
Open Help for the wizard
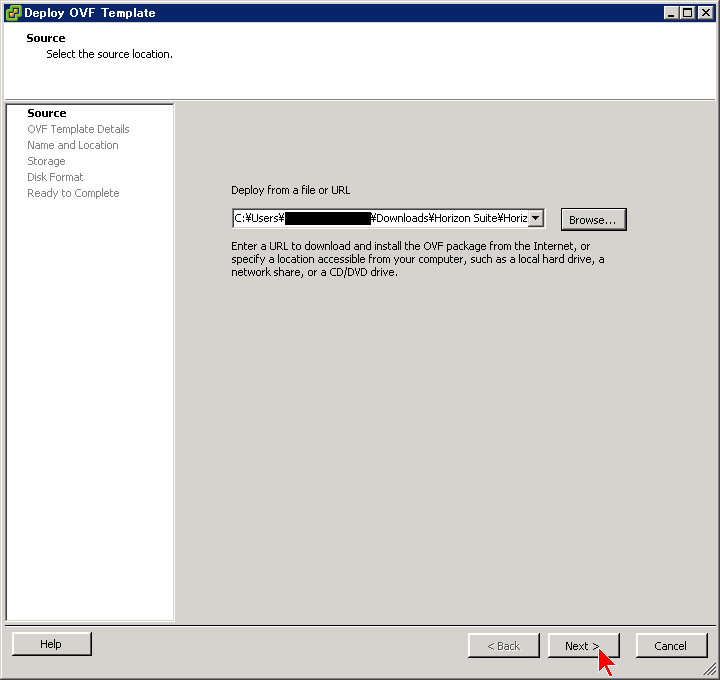51,644
